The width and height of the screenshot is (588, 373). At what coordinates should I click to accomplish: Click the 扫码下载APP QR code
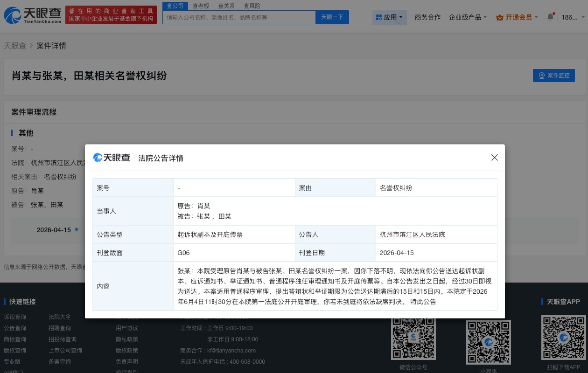[x=564, y=337]
